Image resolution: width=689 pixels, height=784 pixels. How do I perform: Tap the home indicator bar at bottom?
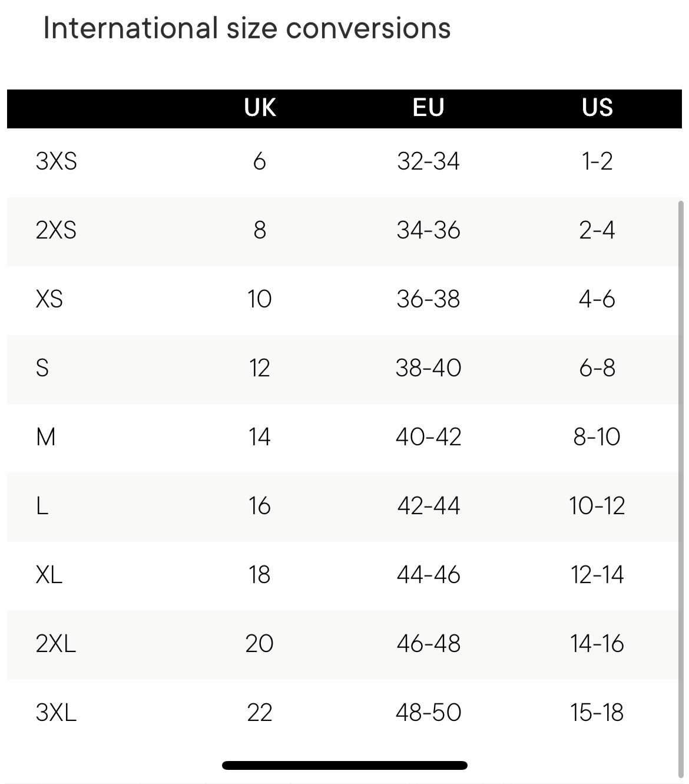click(x=344, y=765)
